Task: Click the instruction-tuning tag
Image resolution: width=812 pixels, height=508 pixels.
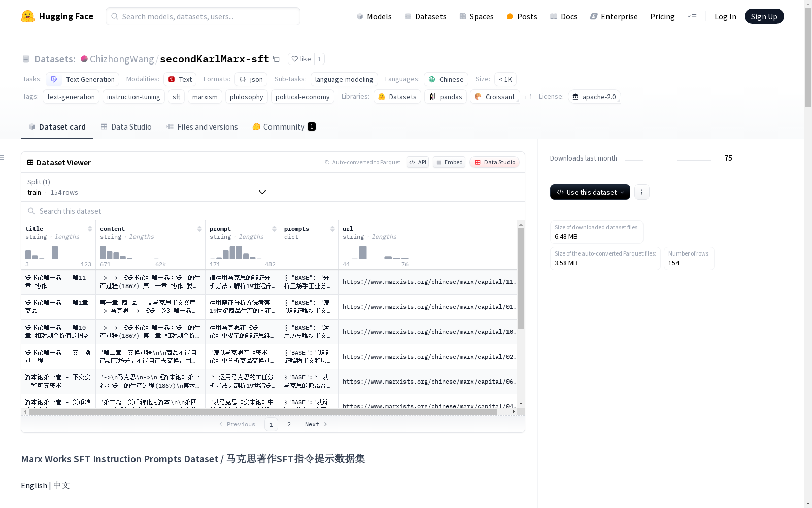Action: point(133,97)
